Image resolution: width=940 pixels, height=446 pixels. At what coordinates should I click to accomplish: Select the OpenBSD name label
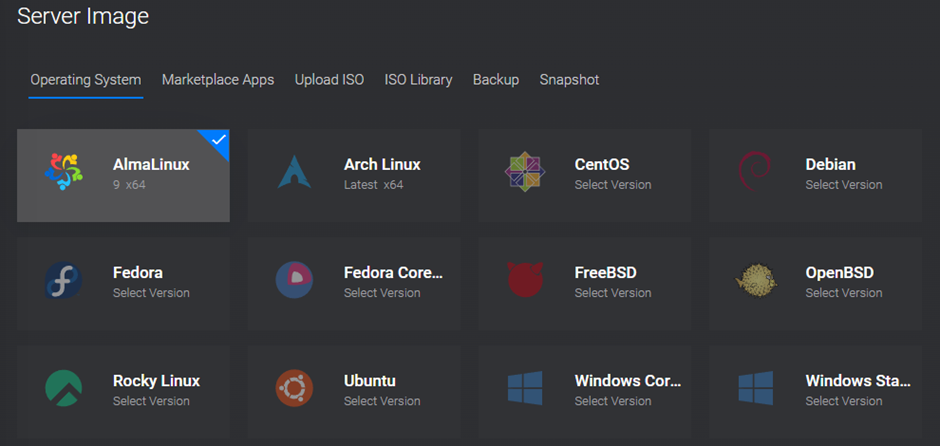point(839,273)
